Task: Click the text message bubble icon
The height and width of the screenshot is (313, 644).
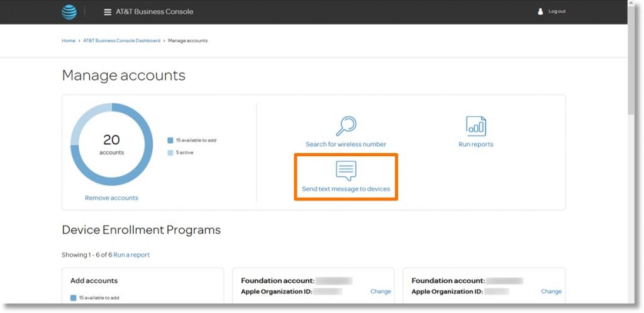Action: (x=346, y=171)
